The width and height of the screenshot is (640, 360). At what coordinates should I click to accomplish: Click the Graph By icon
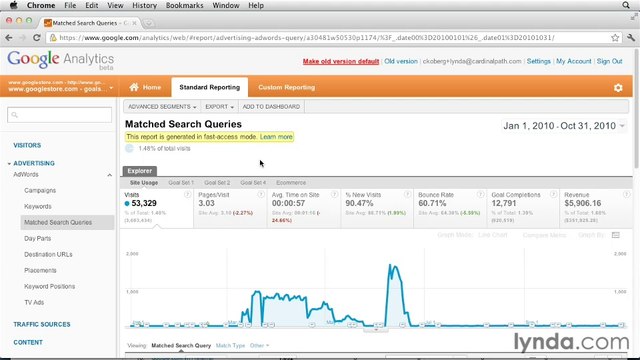coord(616,235)
